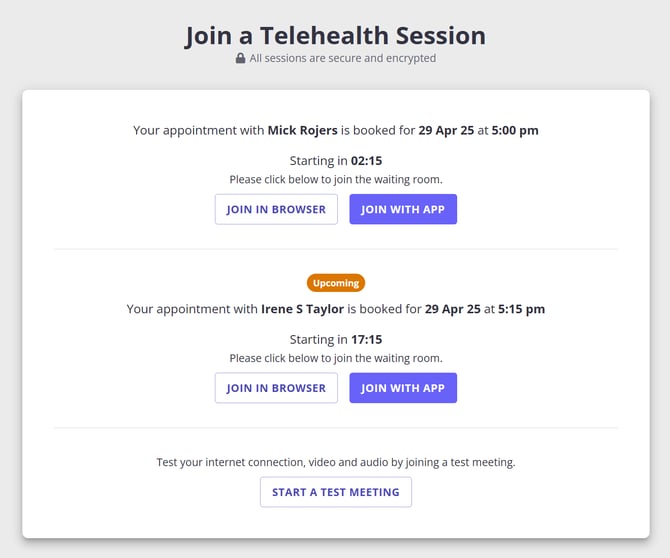Join Irene S Taylor appointment with app
This screenshot has width=670, height=558.
403,388
